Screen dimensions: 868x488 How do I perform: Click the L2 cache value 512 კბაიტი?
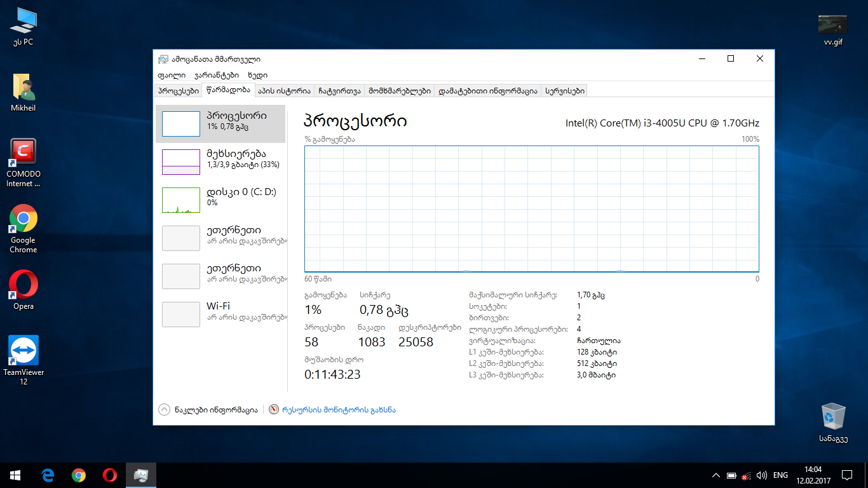[x=597, y=363]
